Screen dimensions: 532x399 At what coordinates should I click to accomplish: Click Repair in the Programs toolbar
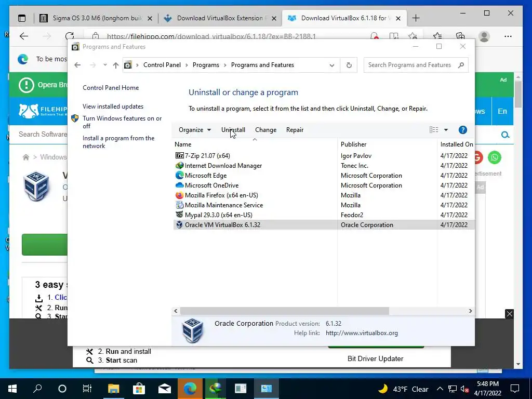(x=295, y=129)
